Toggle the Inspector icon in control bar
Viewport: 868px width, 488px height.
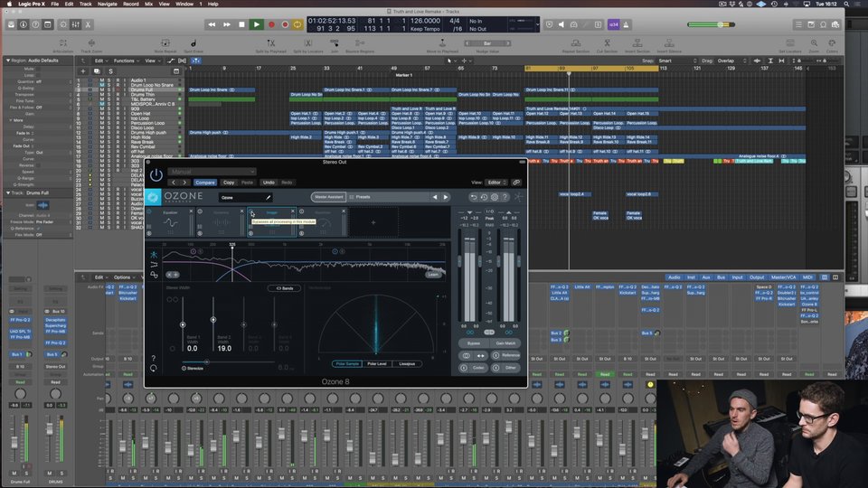(24, 24)
